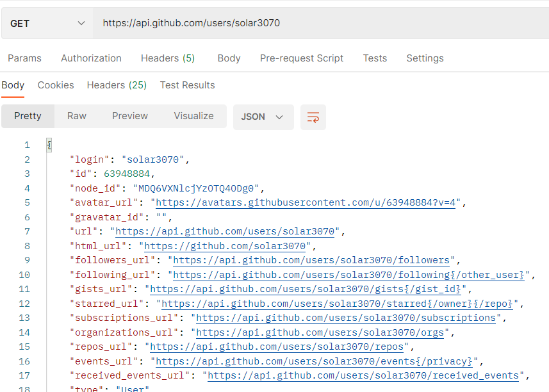Click the "login" key on line 2

[x=90, y=159]
